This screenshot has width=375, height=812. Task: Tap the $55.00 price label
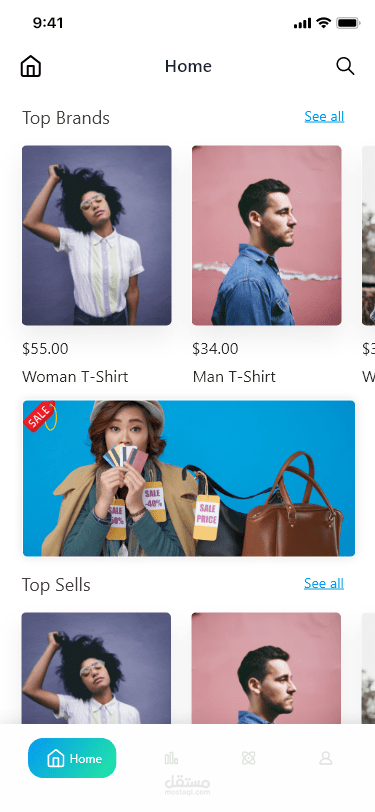click(45, 349)
